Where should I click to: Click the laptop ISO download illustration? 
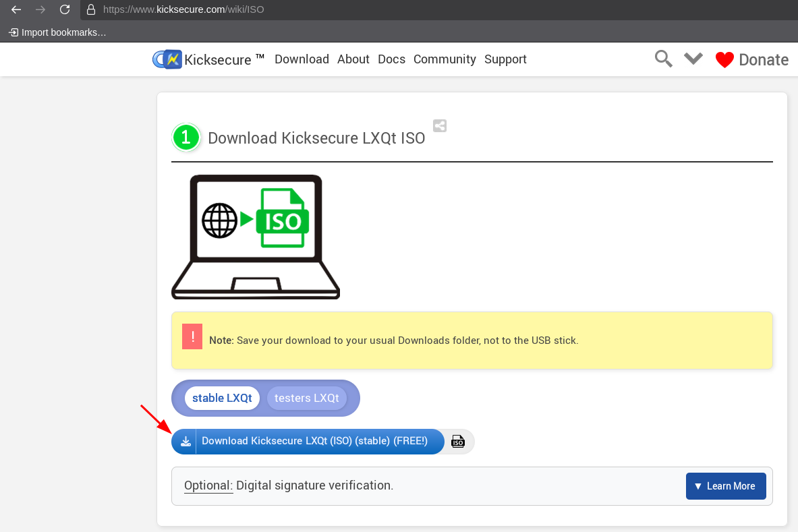pos(256,236)
